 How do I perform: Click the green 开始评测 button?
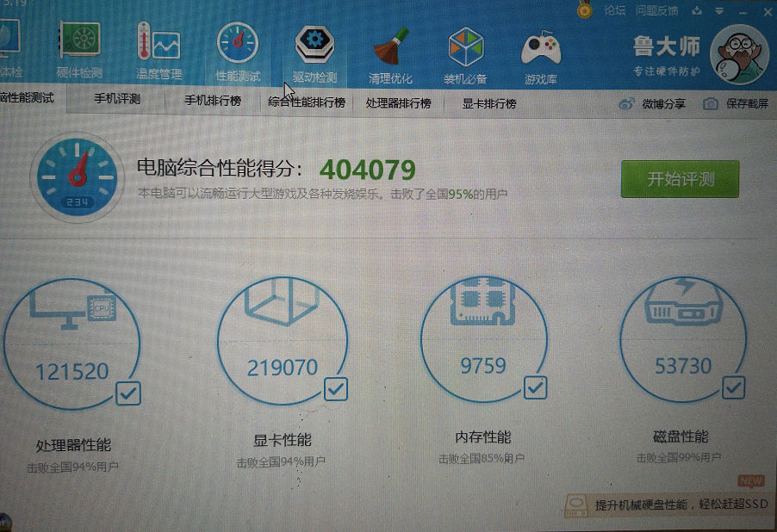coord(680,179)
